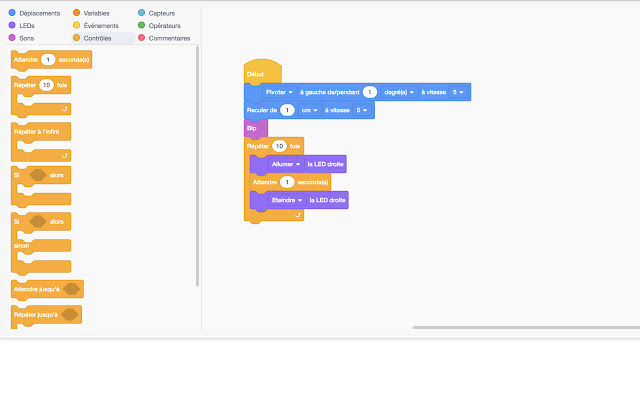Click the condition slot of Si alors
Screen dimensions: 640x400
tap(38, 175)
